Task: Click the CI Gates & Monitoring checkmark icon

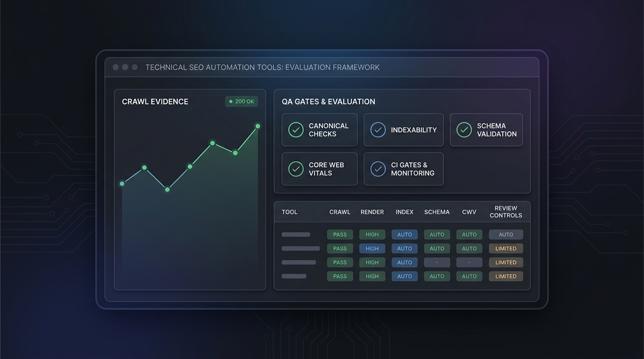Action: point(378,169)
